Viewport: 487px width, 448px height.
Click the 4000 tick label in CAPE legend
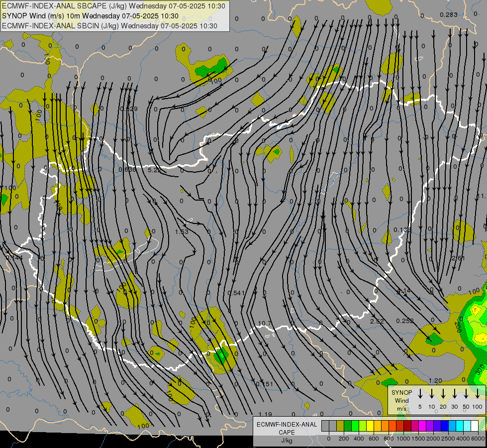(463, 439)
